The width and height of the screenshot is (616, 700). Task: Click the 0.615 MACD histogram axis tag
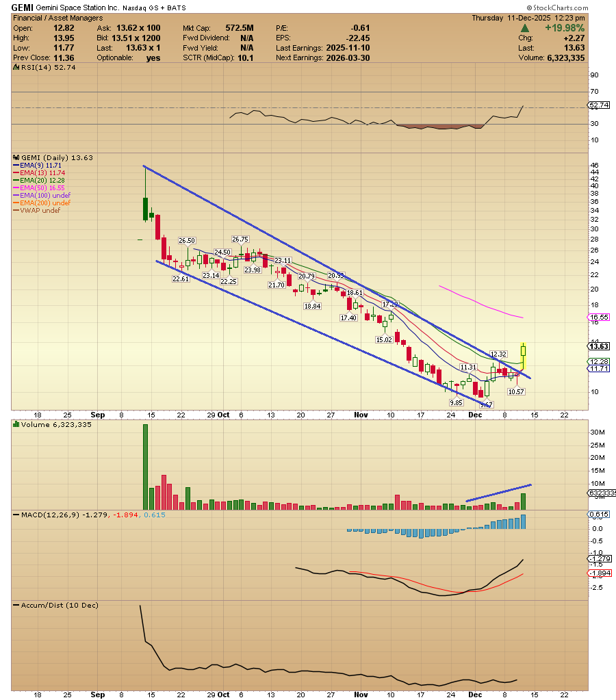click(x=599, y=515)
